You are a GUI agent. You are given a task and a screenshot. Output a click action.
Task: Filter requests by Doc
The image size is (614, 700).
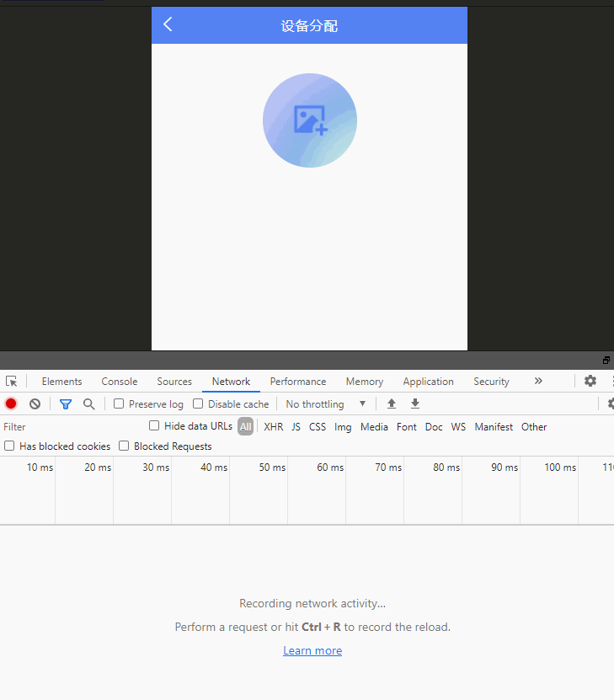434,427
